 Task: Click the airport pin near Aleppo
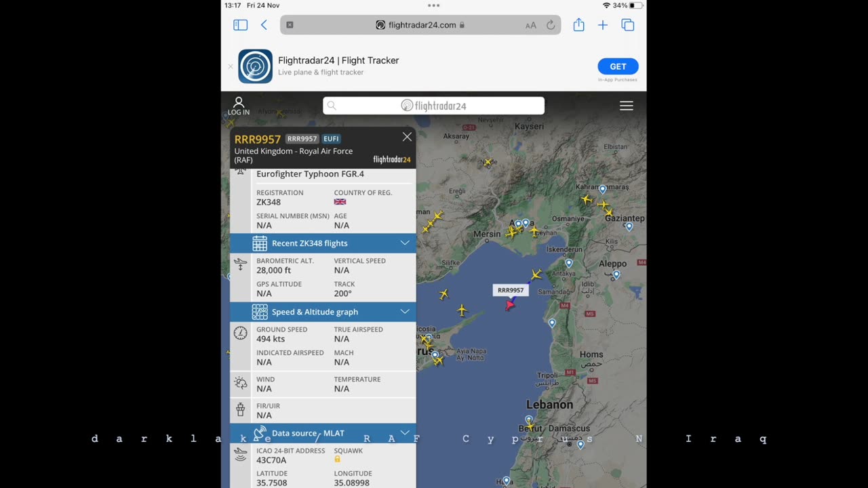pyautogui.click(x=616, y=274)
